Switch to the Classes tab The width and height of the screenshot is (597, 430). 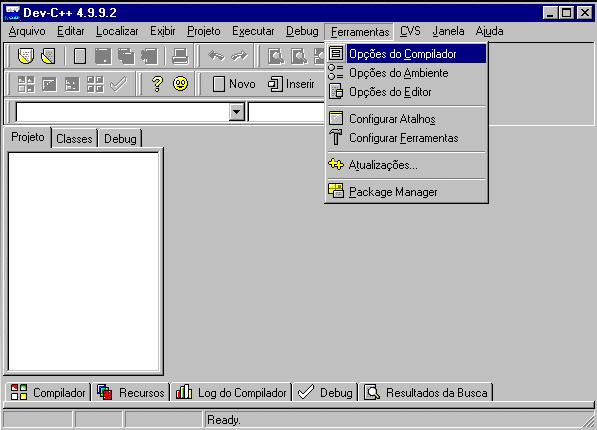pyautogui.click(x=74, y=139)
